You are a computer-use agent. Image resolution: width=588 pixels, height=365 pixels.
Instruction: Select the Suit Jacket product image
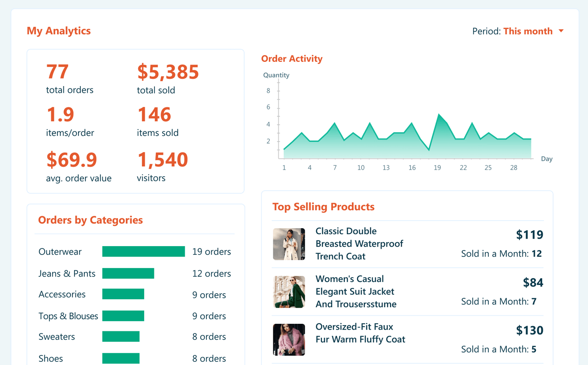coord(289,292)
